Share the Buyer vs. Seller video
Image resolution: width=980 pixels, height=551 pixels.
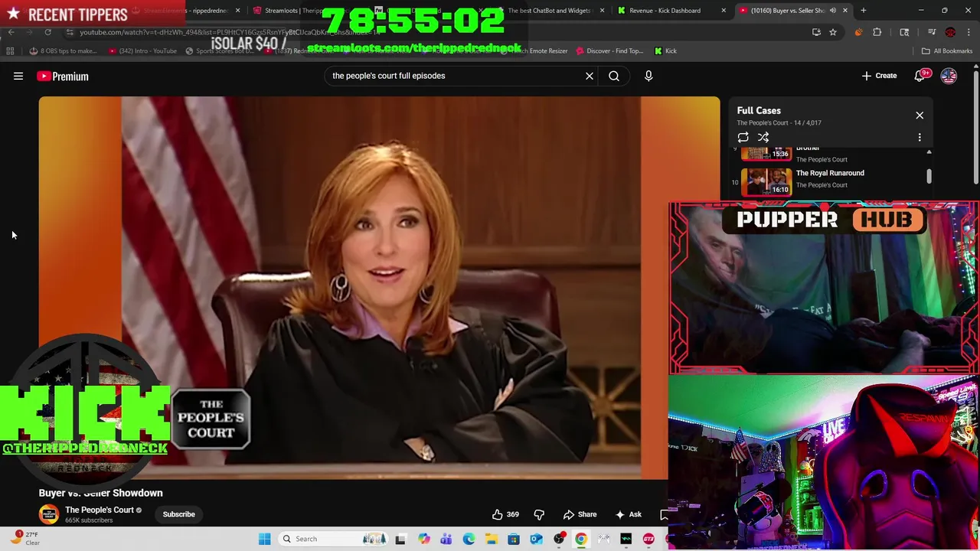click(x=580, y=514)
